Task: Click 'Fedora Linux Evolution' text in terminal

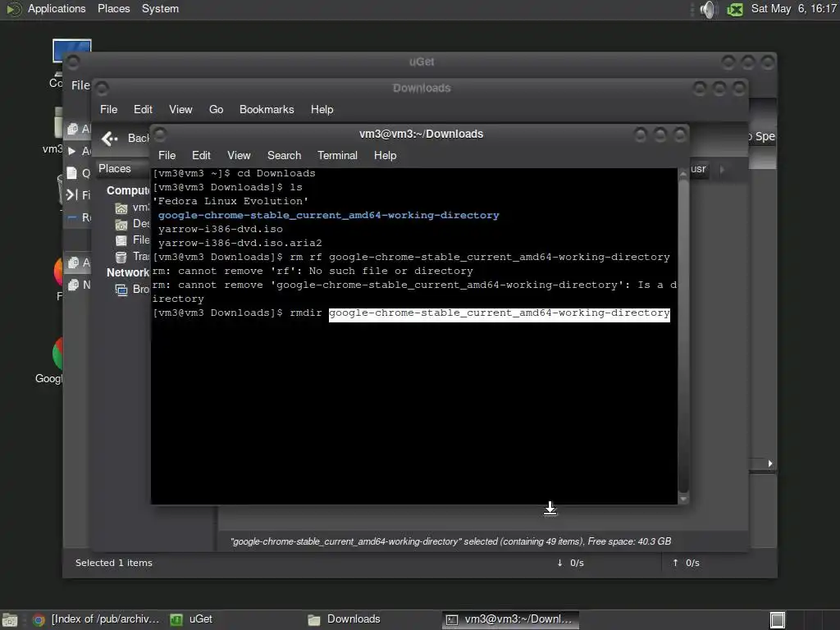Action: point(231,202)
